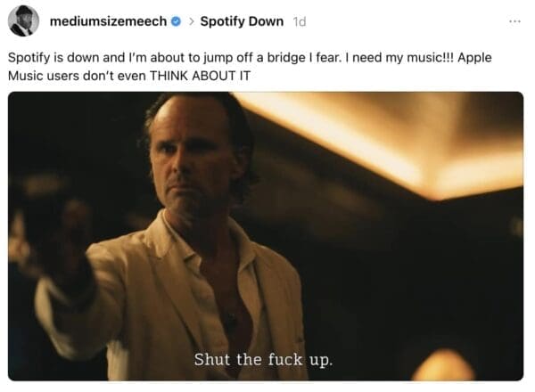Click the round lamp at image bottom
Image resolution: width=535 pixels, height=392 pixels.
point(443,366)
